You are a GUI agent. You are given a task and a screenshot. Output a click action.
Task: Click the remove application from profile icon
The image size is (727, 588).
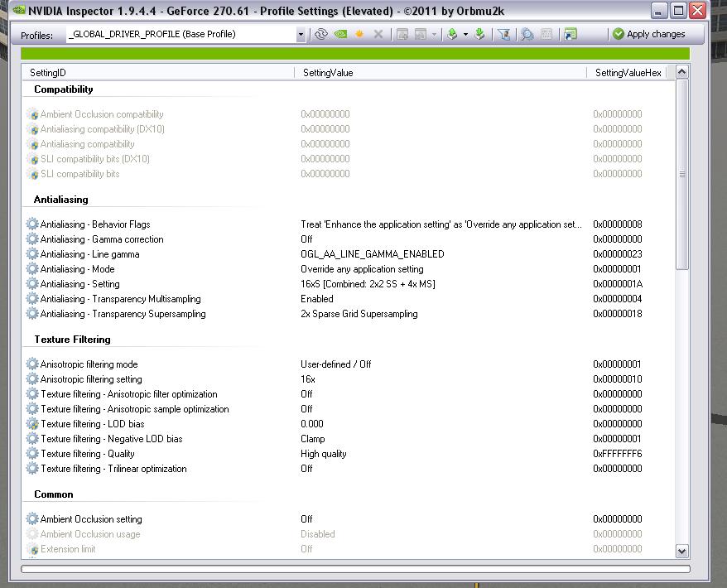420,34
